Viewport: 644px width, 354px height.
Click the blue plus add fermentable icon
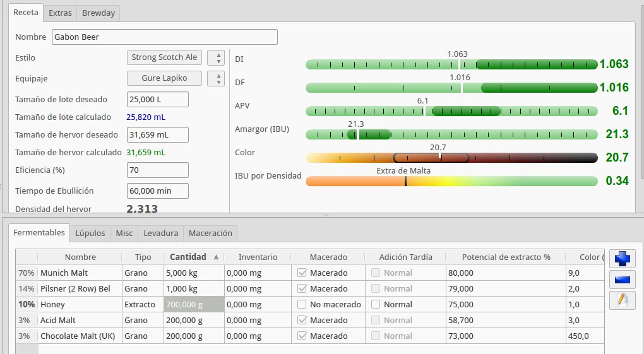tap(623, 259)
